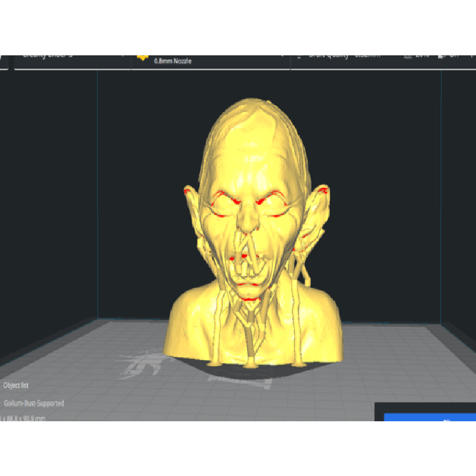The width and height of the screenshot is (476, 476).
Task: Expand the print quality settings panel
Action: [383, 62]
